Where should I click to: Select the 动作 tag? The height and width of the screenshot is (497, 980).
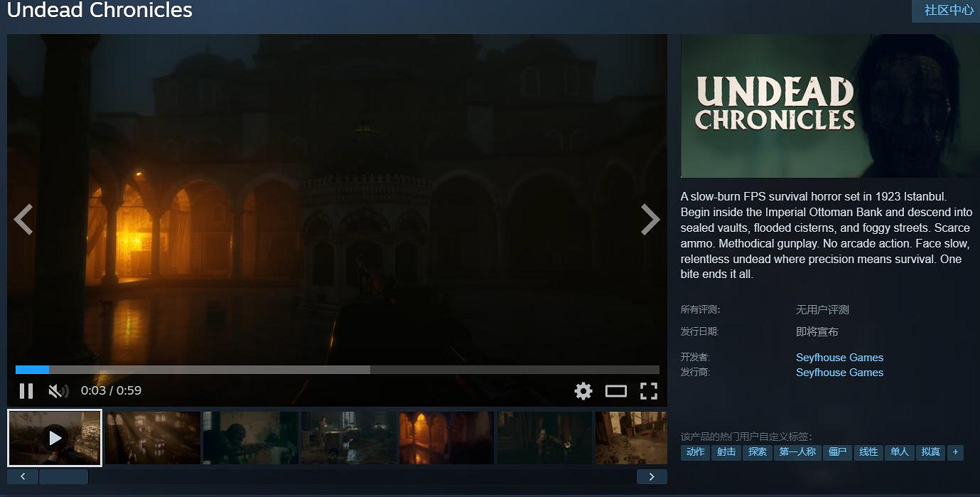tap(695, 452)
